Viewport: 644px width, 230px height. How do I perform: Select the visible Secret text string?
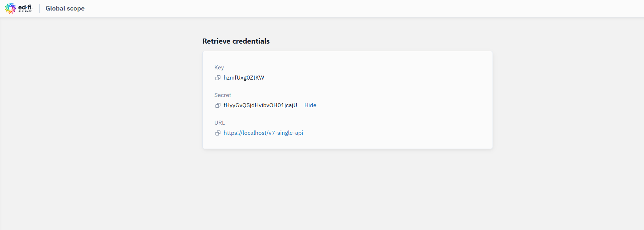260,105
